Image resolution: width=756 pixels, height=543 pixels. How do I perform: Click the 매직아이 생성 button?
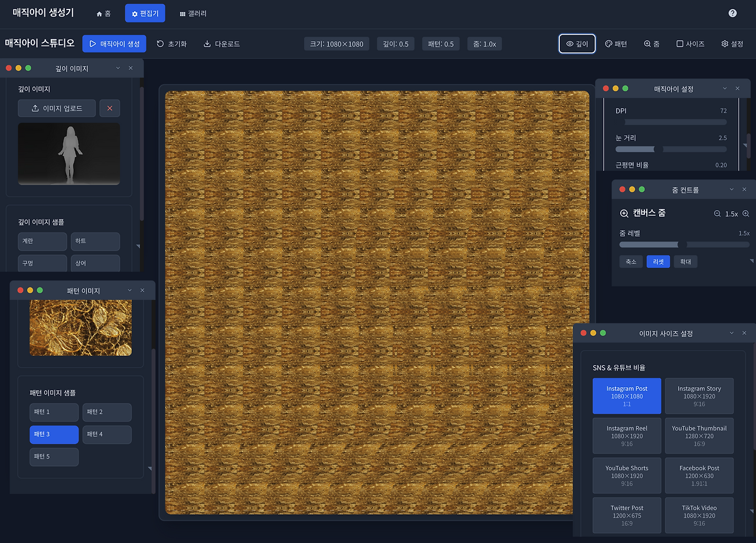(x=114, y=44)
